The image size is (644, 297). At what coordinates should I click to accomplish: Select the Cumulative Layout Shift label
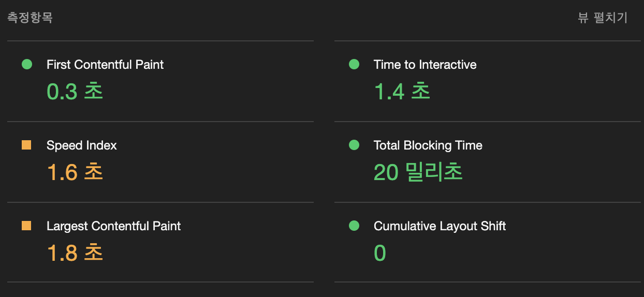(x=440, y=226)
